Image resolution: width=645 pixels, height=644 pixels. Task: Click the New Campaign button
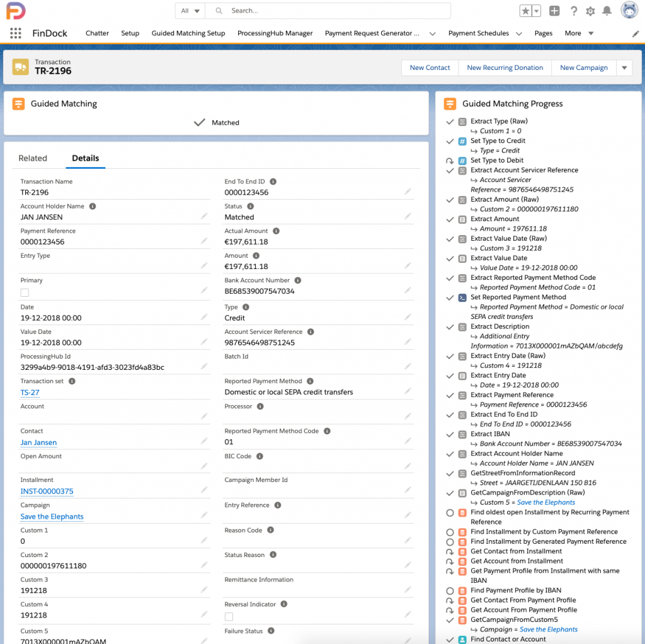click(584, 68)
